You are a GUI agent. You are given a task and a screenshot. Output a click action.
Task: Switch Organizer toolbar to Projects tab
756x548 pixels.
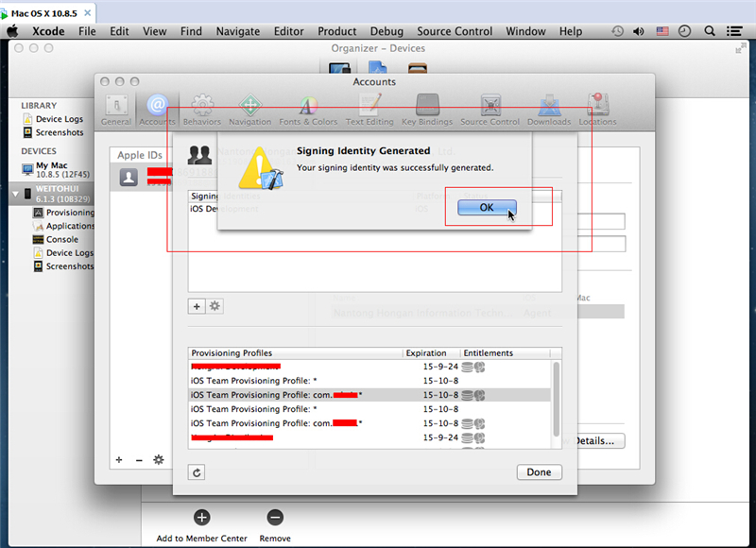(377, 67)
